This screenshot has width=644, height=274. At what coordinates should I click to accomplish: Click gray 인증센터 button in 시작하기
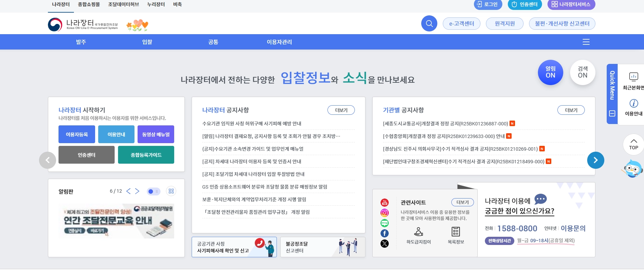pos(87,155)
